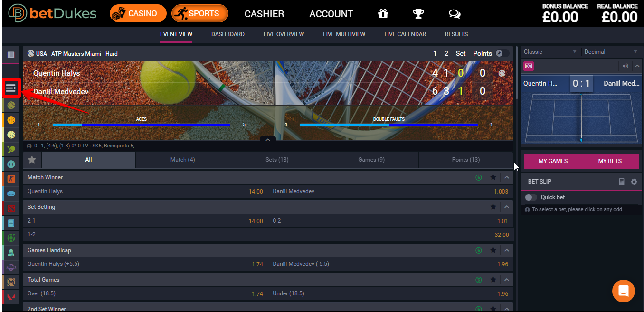Favorite the Games Handicap market star

pyautogui.click(x=493, y=250)
